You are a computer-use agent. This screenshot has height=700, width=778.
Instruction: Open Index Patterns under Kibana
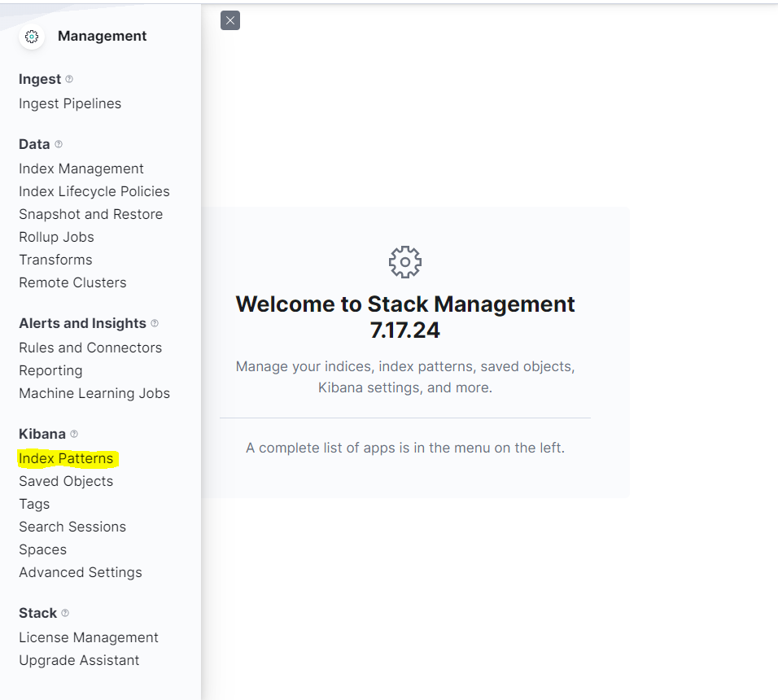[x=66, y=458]
